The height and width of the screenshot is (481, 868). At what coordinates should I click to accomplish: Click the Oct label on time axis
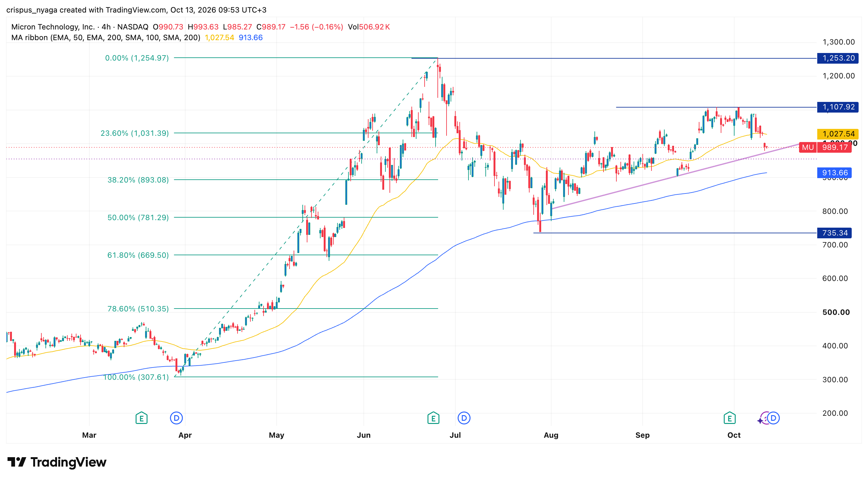(734, 435)
